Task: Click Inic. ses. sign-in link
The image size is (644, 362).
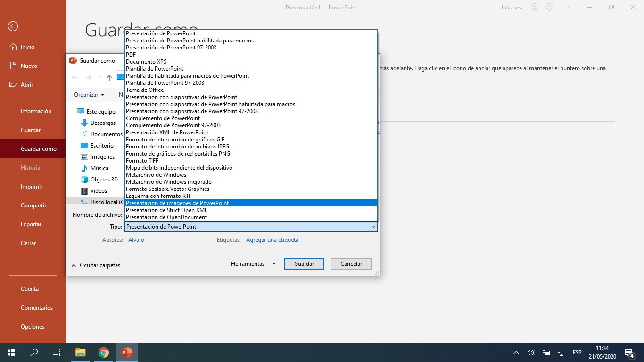Action: coord(512,8)
